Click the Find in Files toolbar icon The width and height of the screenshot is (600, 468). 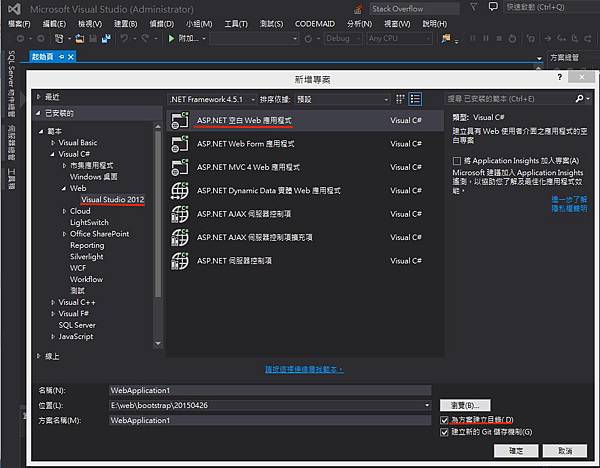445,38
